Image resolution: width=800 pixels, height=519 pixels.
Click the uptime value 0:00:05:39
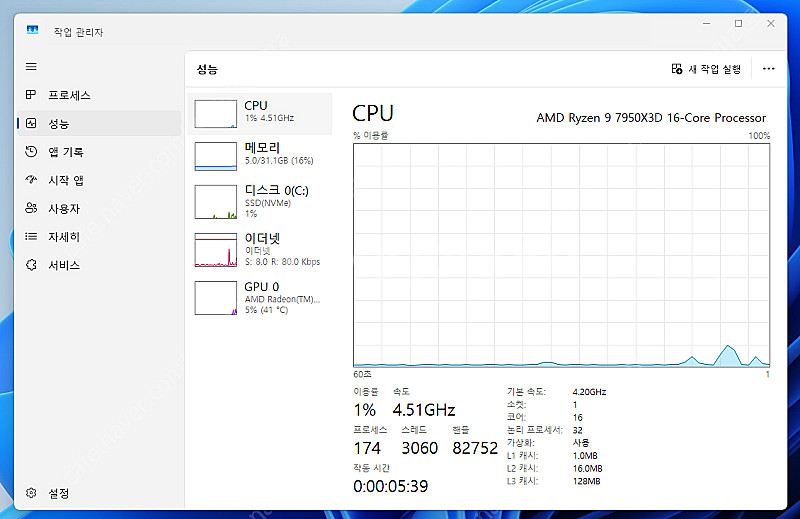pos(390,486)
